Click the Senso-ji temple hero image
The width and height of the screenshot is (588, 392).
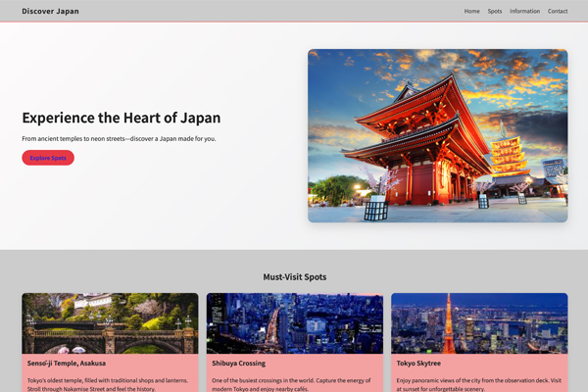(x=438, y=136)
